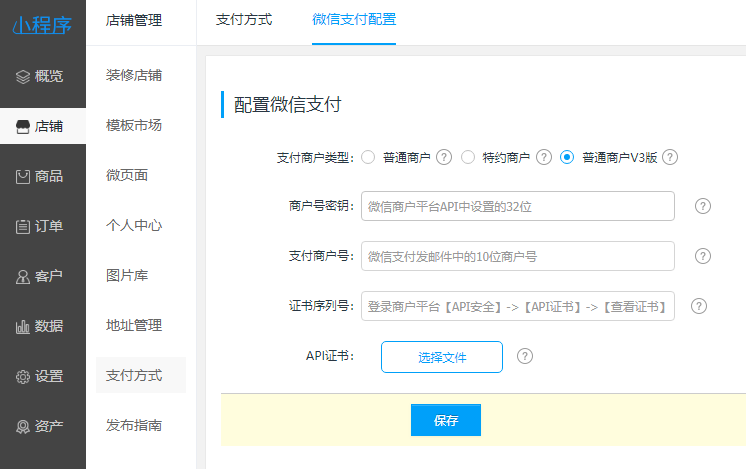Viewport: 746px width, 469px height.
Task: Open 订单 orders via its clipboard icon
Action: coord(22,226)
